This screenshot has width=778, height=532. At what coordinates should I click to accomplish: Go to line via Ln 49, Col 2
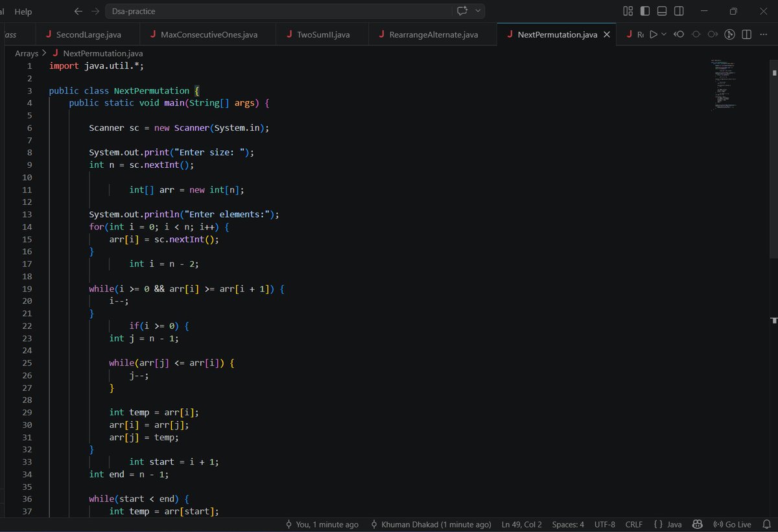[521, 525]
